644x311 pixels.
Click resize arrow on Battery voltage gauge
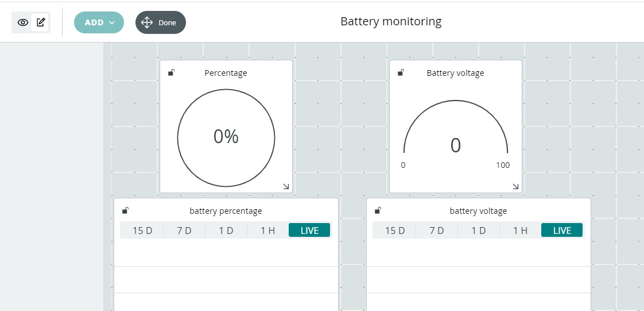click(516, 187)
